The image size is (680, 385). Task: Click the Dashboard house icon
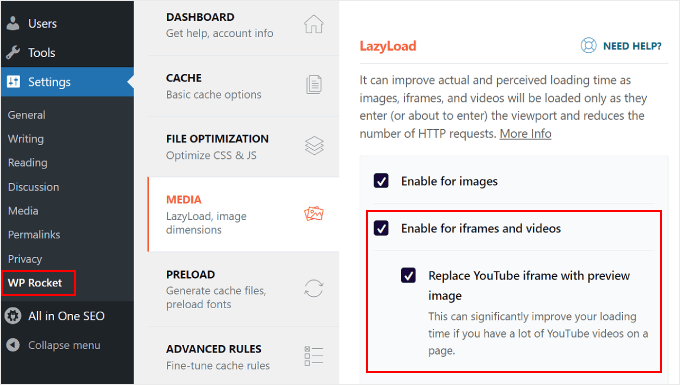tap(314, 24)
